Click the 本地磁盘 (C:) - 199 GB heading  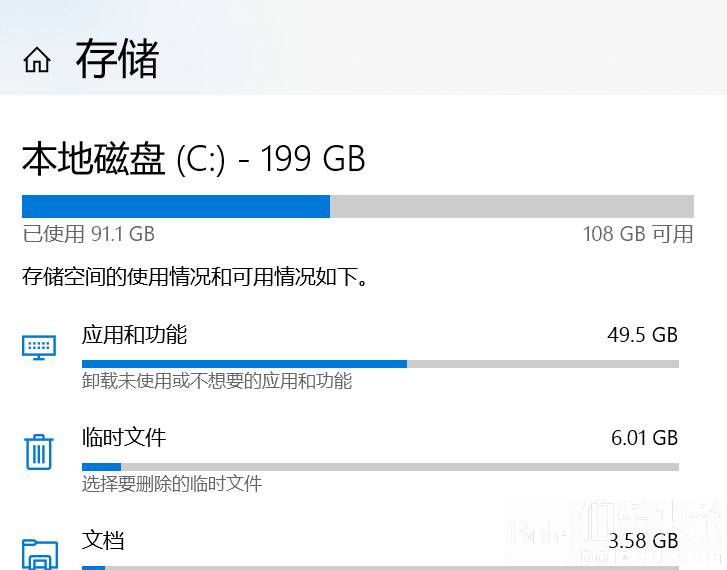[194, 159]
